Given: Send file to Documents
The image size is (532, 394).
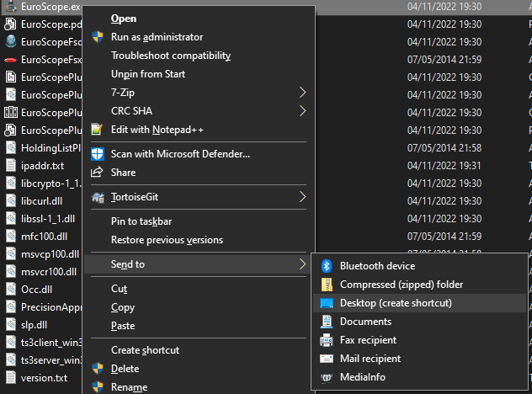Looking at the screenshot, I should (365, 322).
